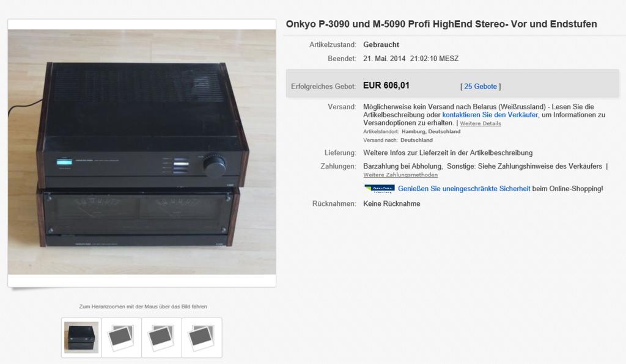Click the Hamburg, Deutschland item location text
Viewport: 626px width, 364px height.
431,131
